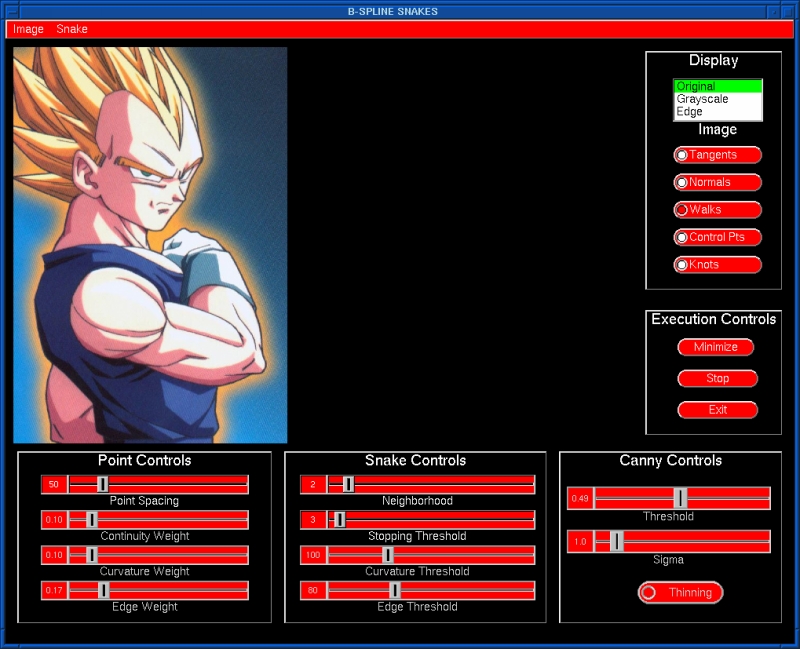Click the Stop button
Viewport: 800px width, 649px height.
pyautogui.click(x=717, y=379)
